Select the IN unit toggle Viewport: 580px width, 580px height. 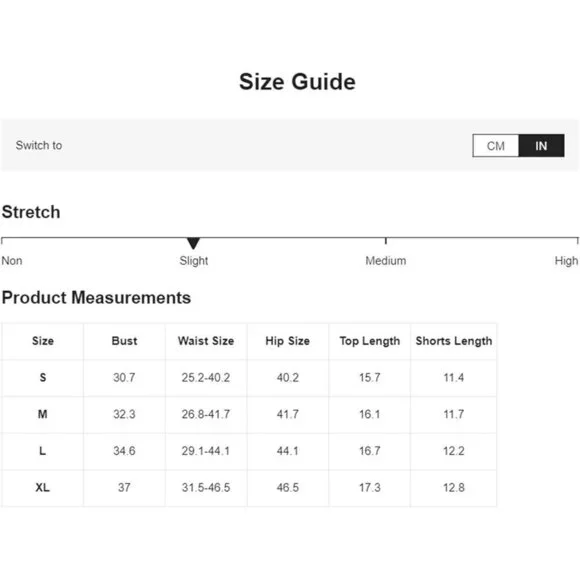point(541,146)
